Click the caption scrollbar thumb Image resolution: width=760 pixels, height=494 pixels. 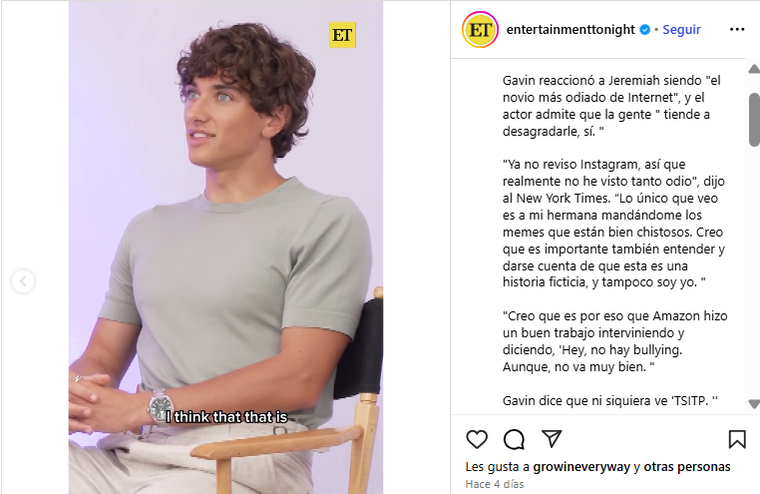pos(754,119)
